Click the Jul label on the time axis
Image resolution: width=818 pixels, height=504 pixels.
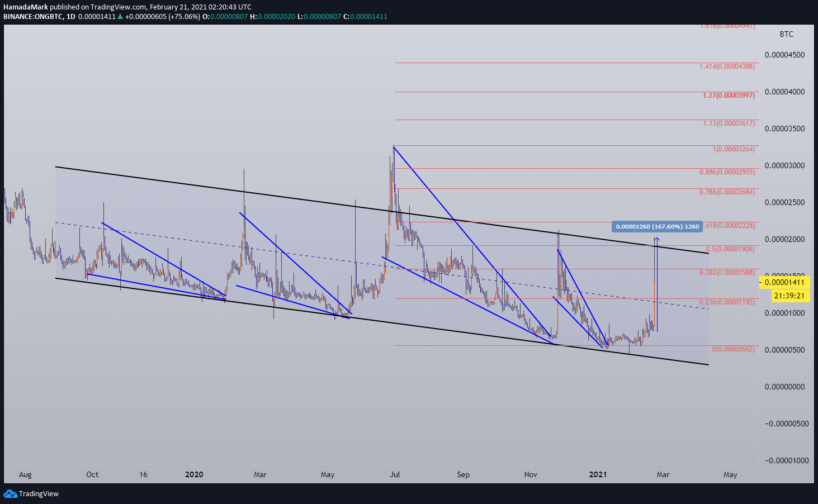pyautogui.click(x=395, y=474)
